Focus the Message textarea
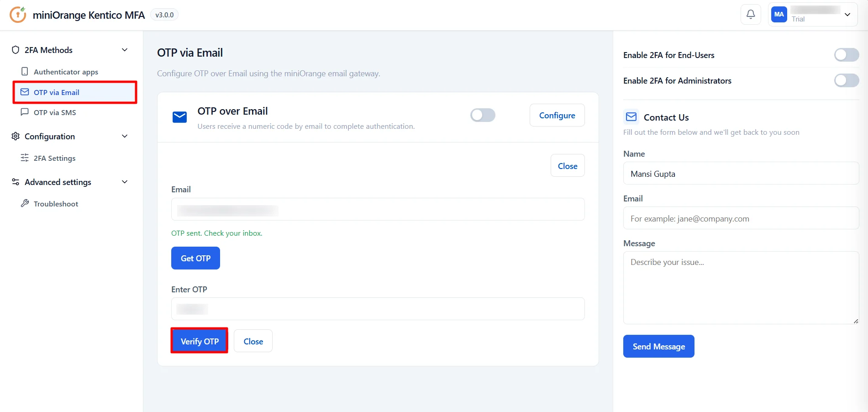This screenshot has width=868, height=412. coord(741,288)
